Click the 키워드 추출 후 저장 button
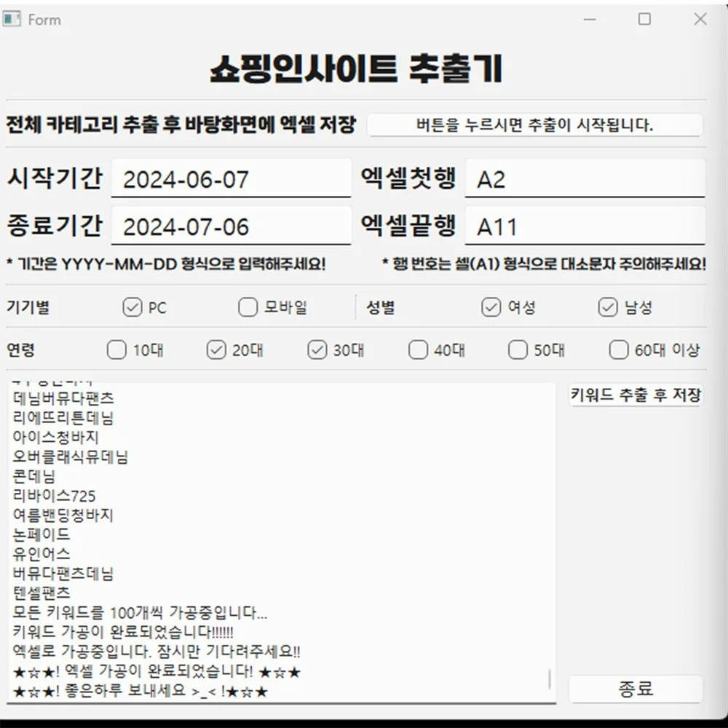 coord(636,395)
